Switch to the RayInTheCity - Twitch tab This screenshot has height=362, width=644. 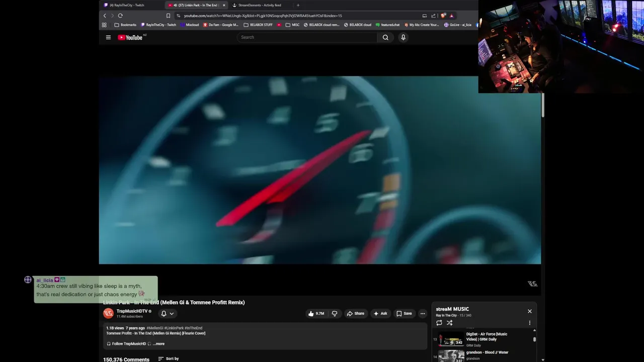[x=127, y=5]
